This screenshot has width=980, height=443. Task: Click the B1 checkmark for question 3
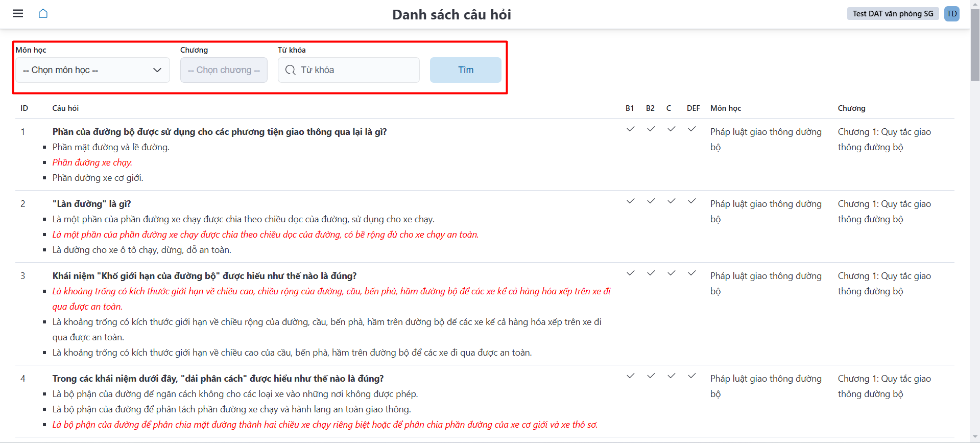click(x=631, y=273)
